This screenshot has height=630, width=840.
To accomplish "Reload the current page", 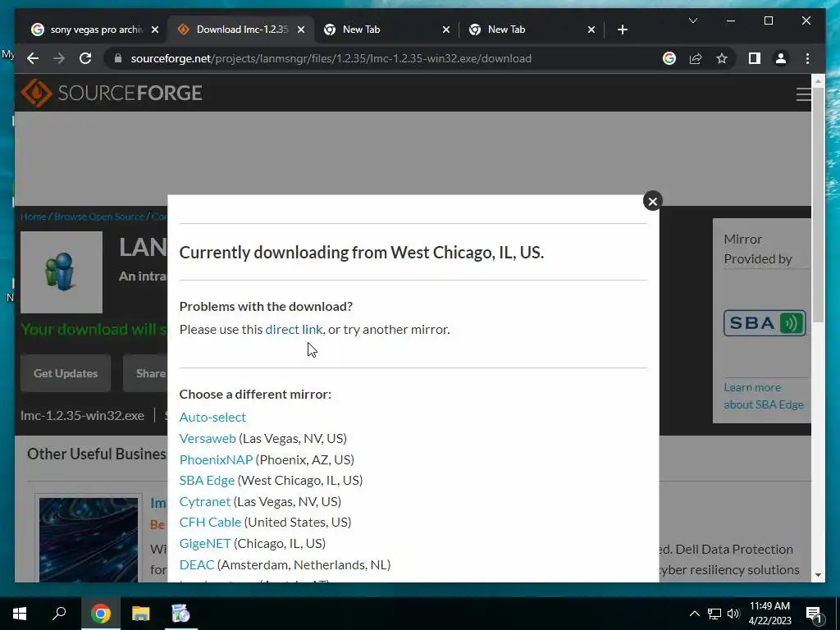I will [85, 58].
